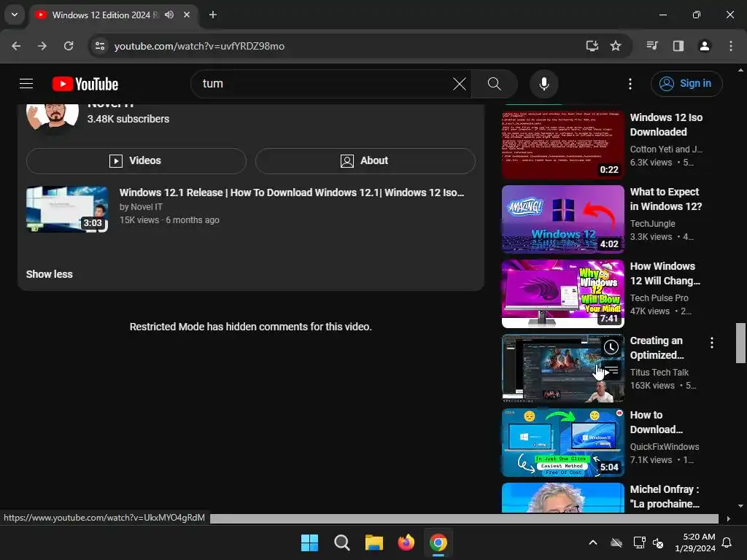The height and width of the screenshot is (560, 747).
Task: Start voice search with the microphone
Action: [x=543, y=84]
